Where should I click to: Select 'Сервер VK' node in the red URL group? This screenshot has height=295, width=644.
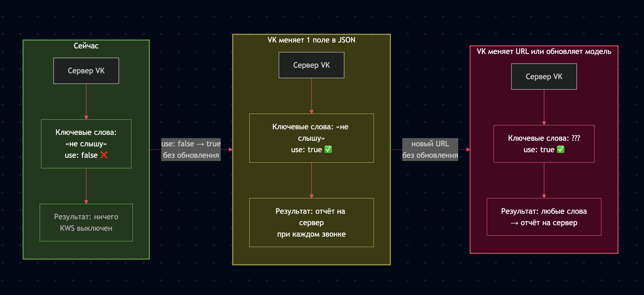pos(544,77)
